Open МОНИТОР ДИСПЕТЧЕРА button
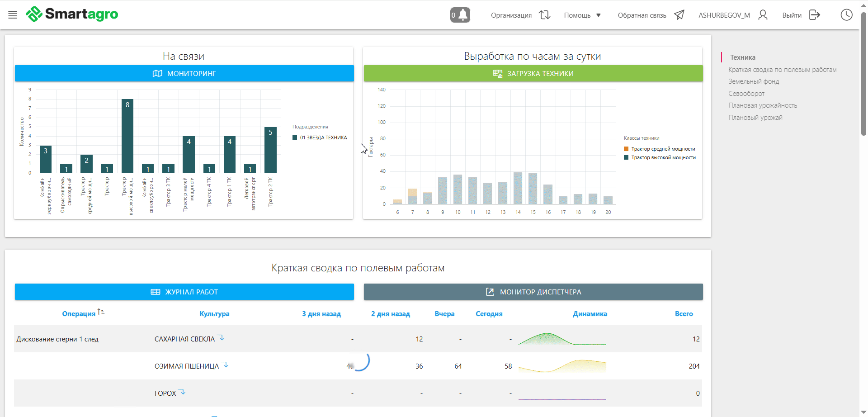Screen dimensions: 868x417 (x=533, y=292)
